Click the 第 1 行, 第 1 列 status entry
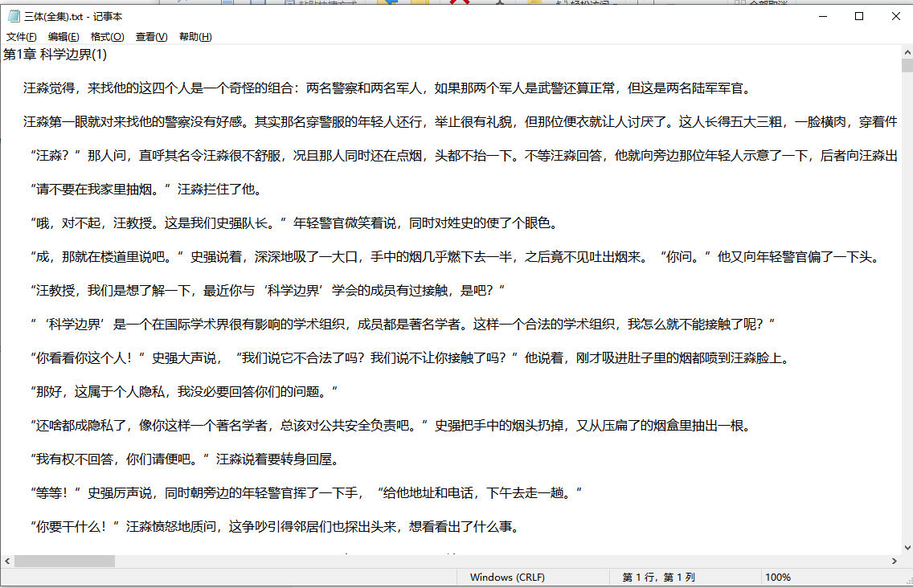 (x=658, y=578)
